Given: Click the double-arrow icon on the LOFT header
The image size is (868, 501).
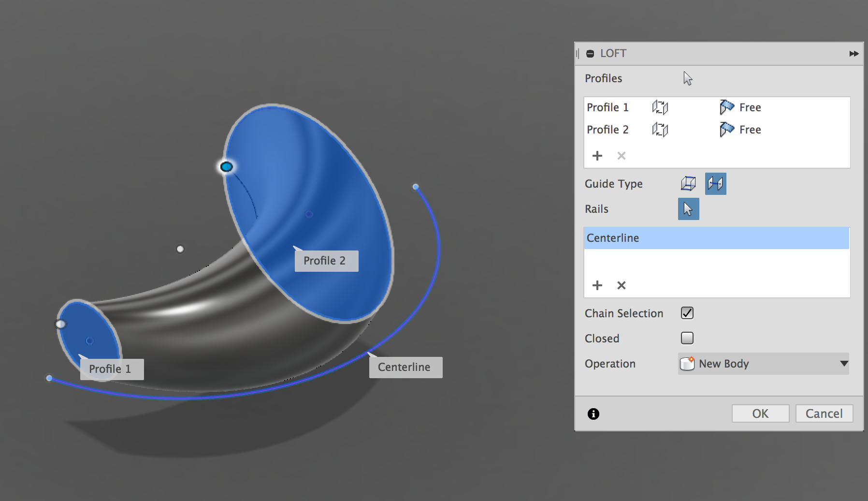Looking at the screenshot, I should click(x=854, y=54).
